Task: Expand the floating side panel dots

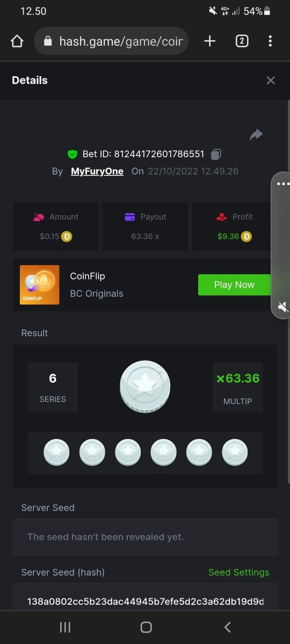Action: 282,184
